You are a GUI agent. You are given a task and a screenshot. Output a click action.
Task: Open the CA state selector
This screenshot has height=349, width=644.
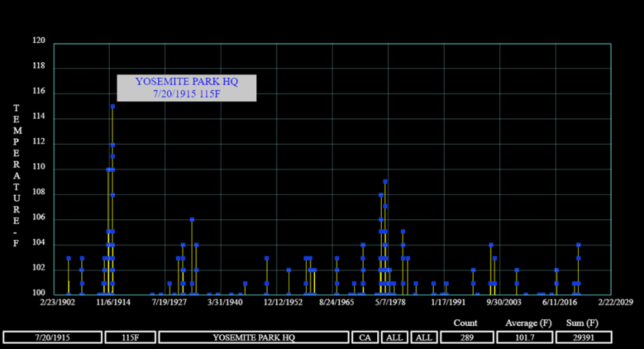[x=364, y=337]
